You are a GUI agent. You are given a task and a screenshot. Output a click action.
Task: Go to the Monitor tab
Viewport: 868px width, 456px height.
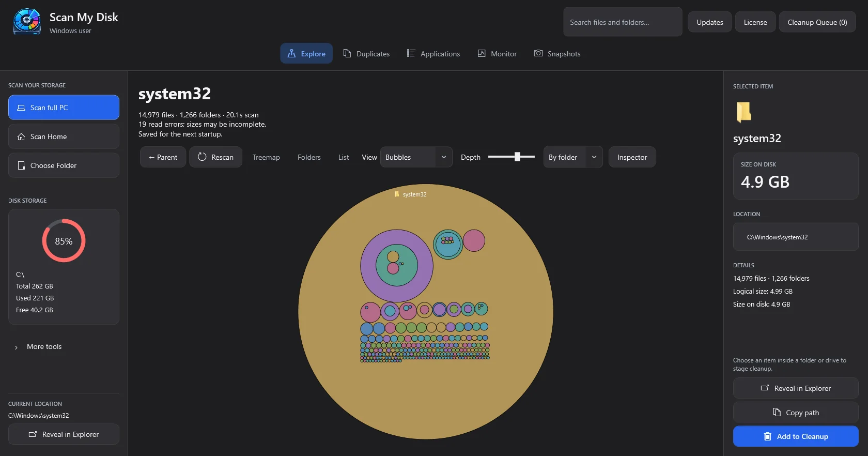(x=497, y=53)
